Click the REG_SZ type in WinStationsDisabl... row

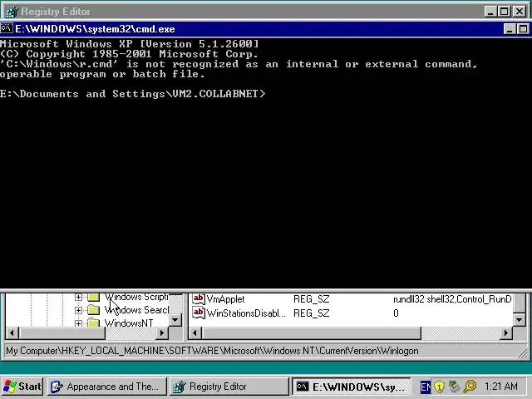[x=312, y=313]
